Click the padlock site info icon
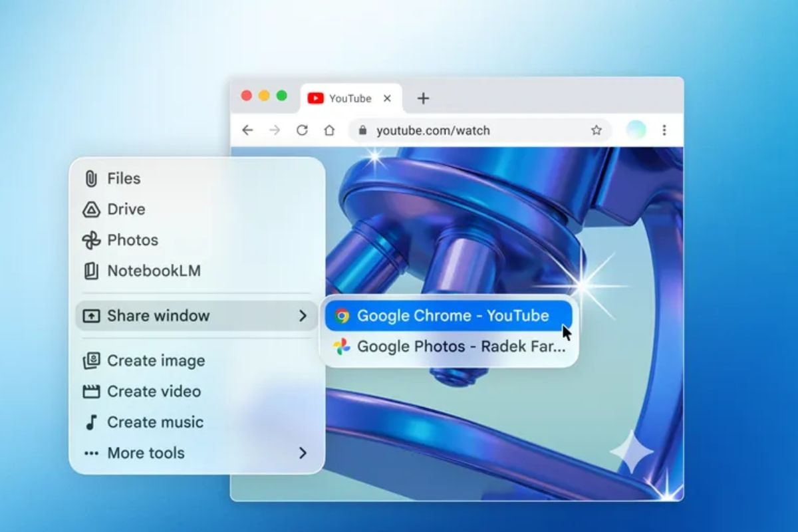This screenshot has height=532, width=798. 362,130
